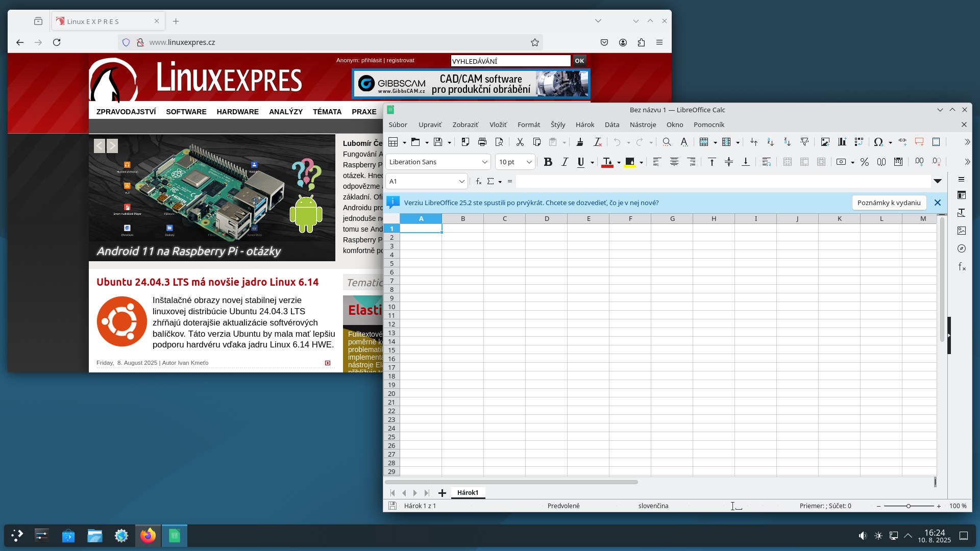
Task: Click Format as Date calendar icon
Action: (898, 162)
